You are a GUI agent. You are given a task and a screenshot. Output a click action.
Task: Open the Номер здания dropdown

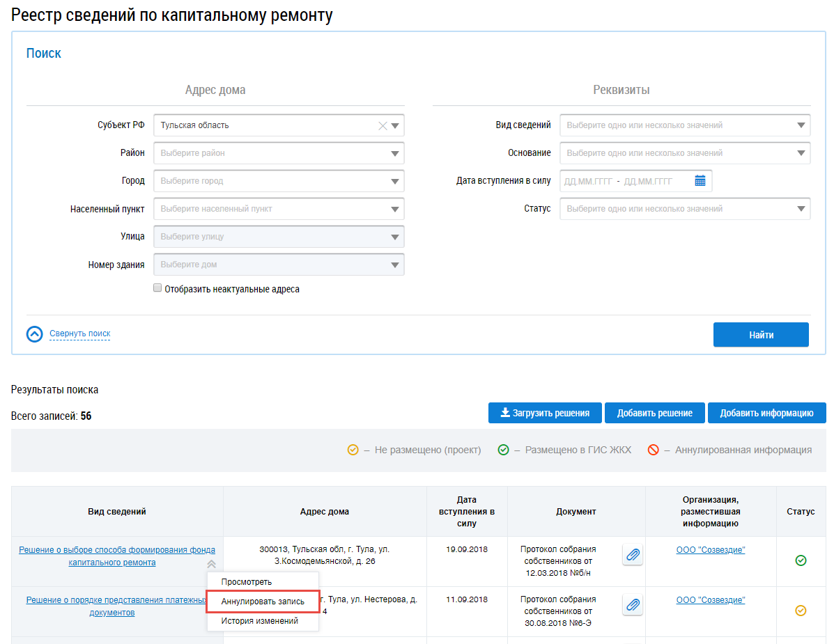pos(279,265)
